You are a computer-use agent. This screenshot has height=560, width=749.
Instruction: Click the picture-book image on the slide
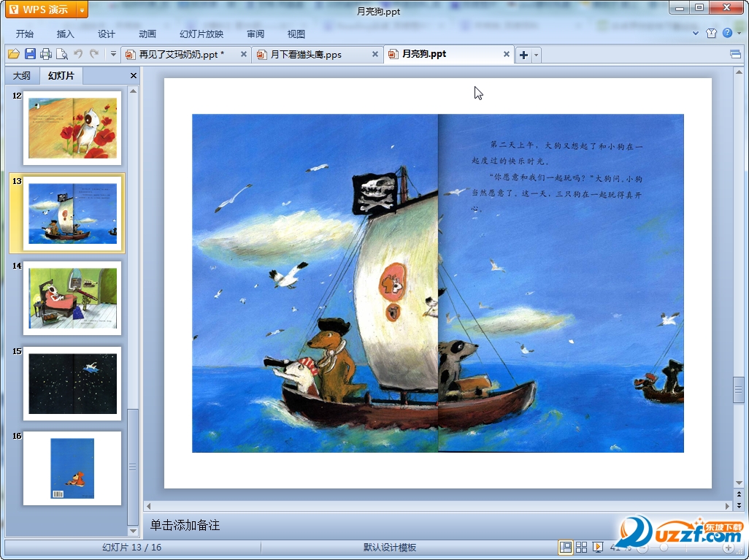tap(437, 283)
